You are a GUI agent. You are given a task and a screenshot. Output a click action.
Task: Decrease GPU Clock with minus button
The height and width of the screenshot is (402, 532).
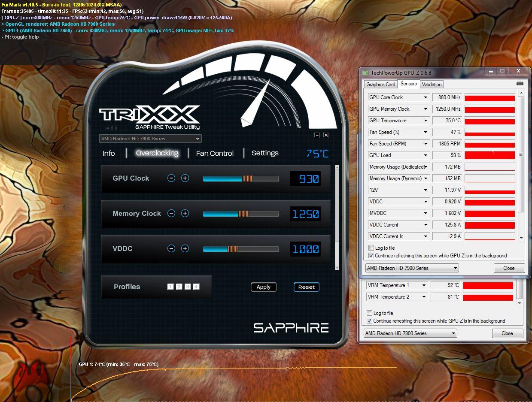point(171,178)
